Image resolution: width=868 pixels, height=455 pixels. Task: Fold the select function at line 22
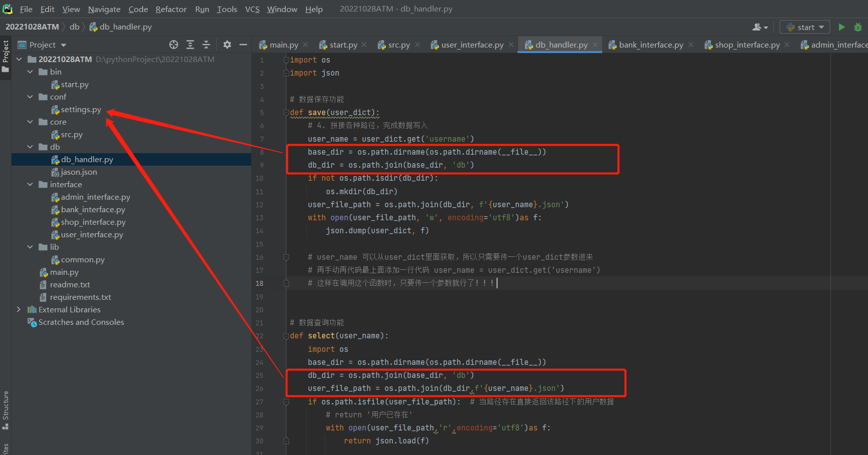coord(286,336)
